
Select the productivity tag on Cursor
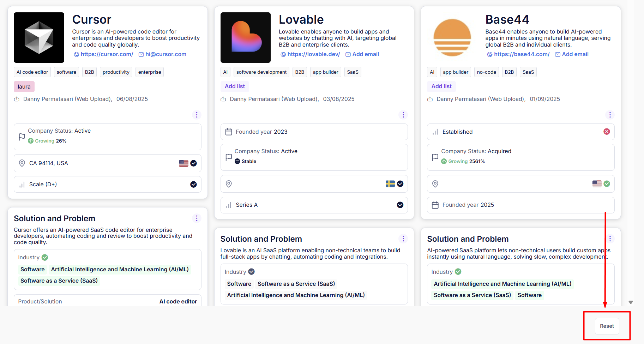[x=116, y=72]
